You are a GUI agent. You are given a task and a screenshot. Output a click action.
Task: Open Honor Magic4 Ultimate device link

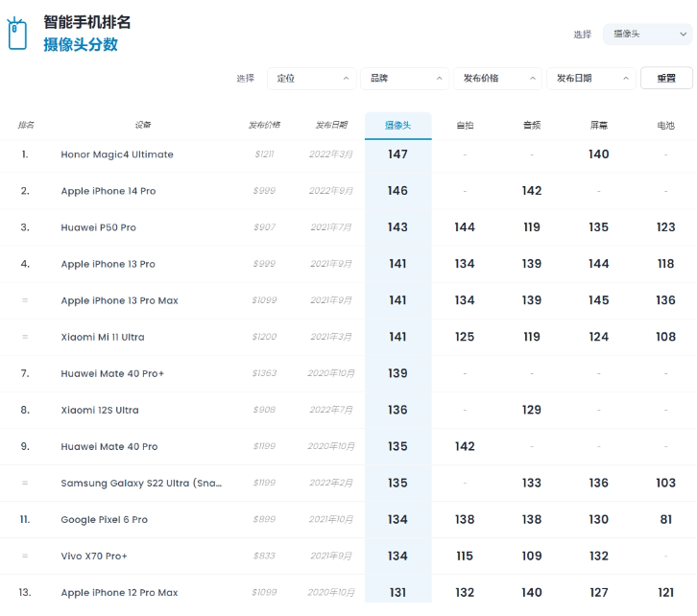[117, 154]
